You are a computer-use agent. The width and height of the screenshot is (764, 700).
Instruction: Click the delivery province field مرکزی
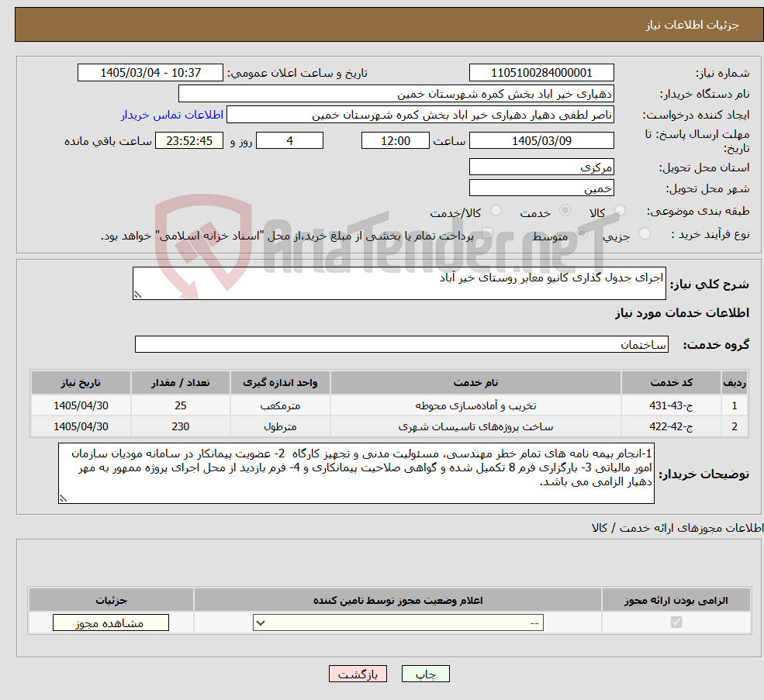coord(541,167)
